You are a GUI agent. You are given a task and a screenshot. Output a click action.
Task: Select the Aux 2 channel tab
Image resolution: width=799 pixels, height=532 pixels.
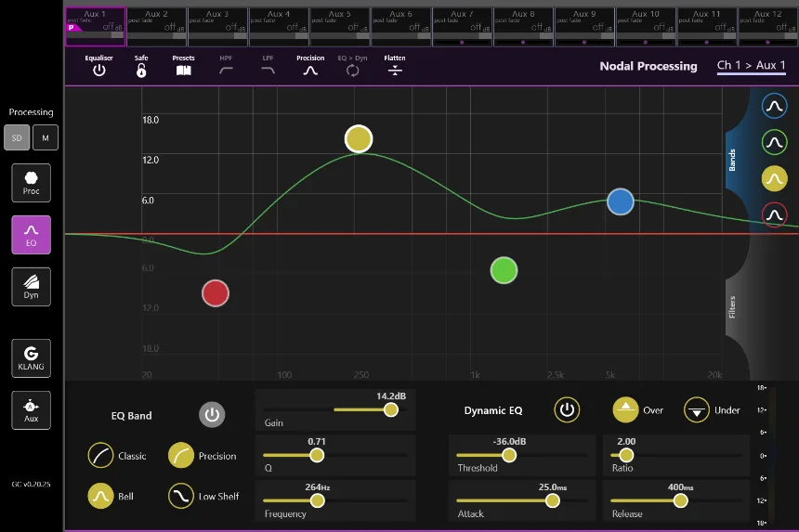(x=156, y=27)
